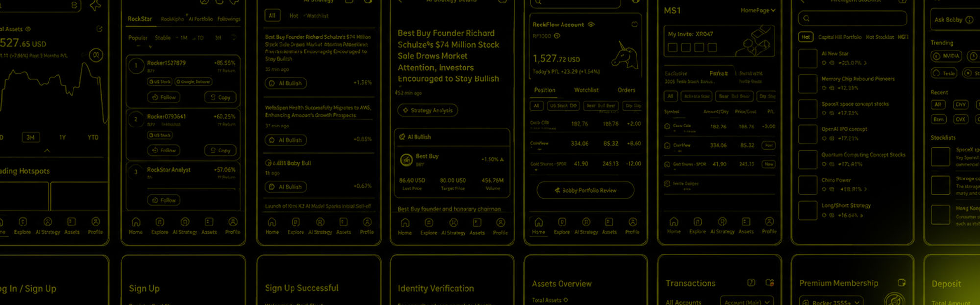Tap Profile icon on the Total Assets chart screen
This screenshot has height=305, width=980.
coord(96,222)
